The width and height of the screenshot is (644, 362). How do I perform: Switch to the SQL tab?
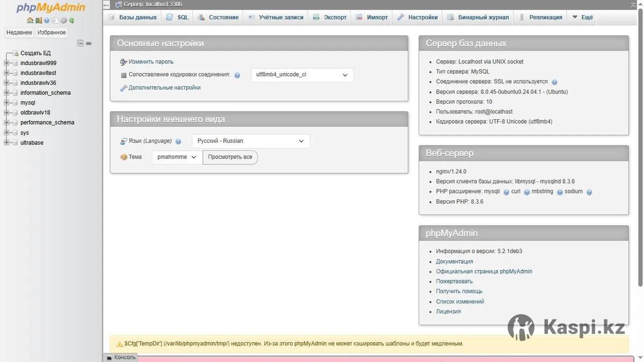[x=178, y=17]
